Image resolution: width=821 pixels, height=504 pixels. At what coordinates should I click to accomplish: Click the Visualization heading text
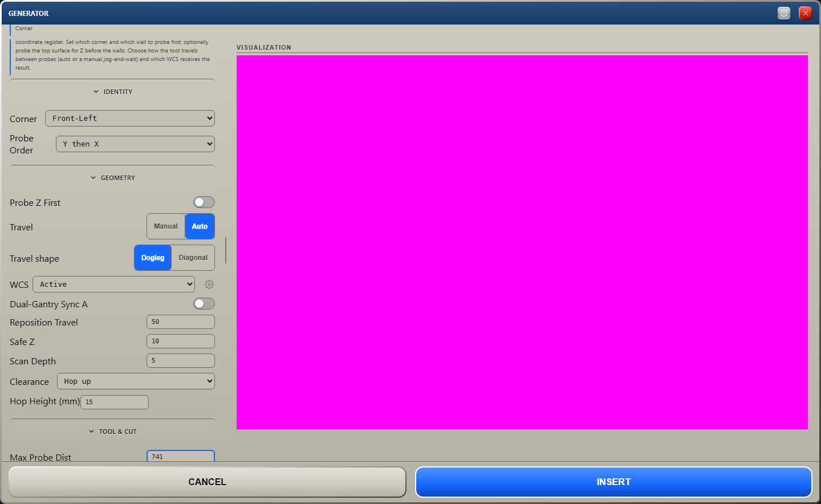(x=264, y=47)
